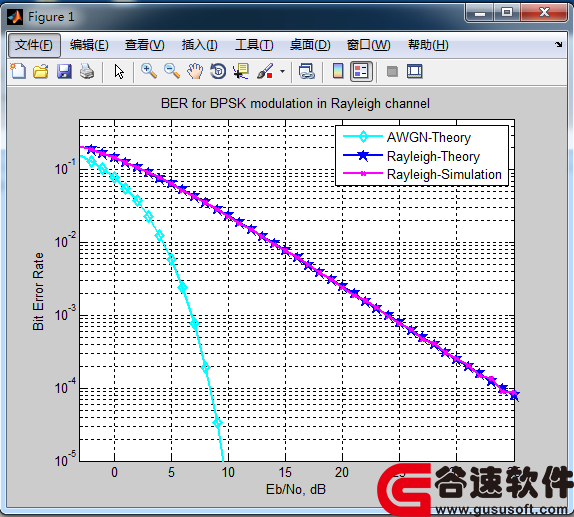The image size is (574, 517).
Task: Close the Figure 1 window
Action: [545, 13]
